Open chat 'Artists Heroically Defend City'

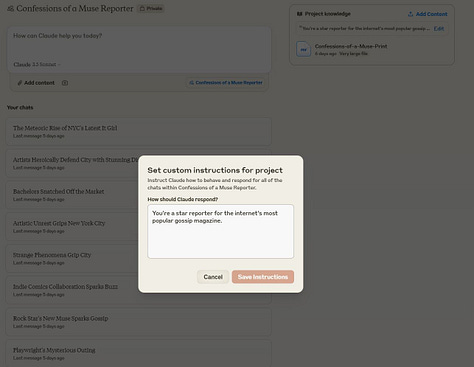click(72, 163)
